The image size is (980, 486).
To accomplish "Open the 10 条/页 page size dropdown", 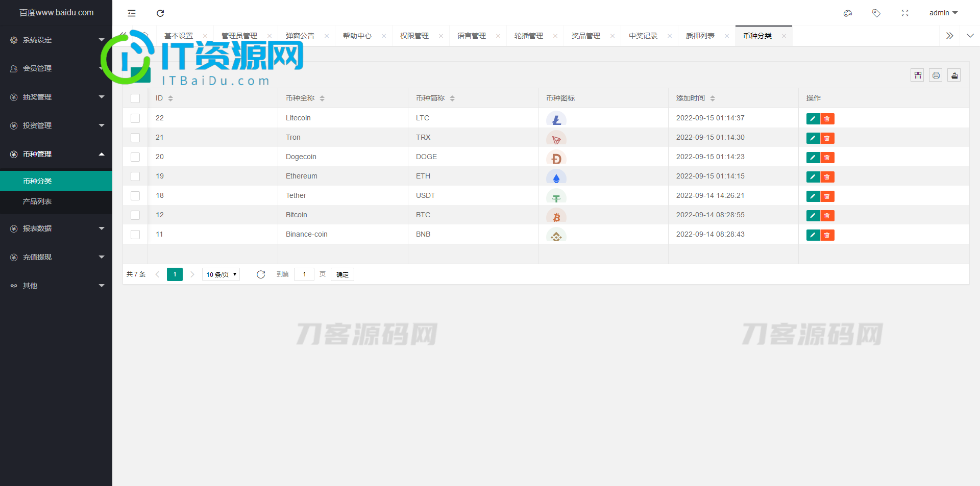I will pyautogui.click(x=221, y=274).
